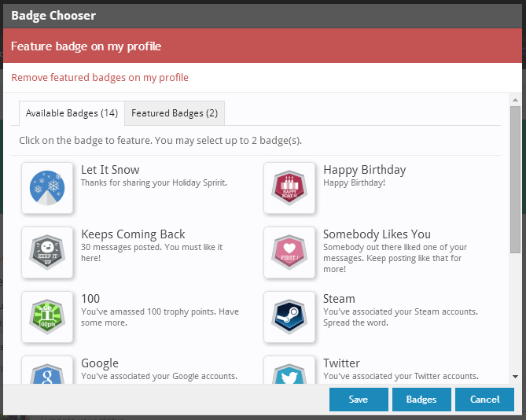Screen dimensions: 526x420
Task: Click the Let It Snow title text
Action: click(110, 170)
